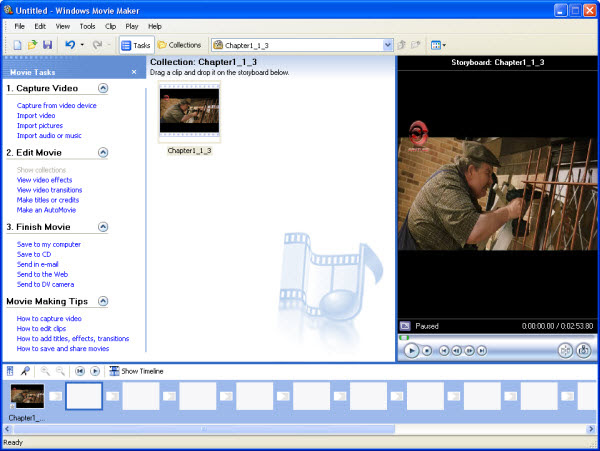The image size is (600, 451).
Task: Click the Save Project disk icon
Action: click(47, 45)
